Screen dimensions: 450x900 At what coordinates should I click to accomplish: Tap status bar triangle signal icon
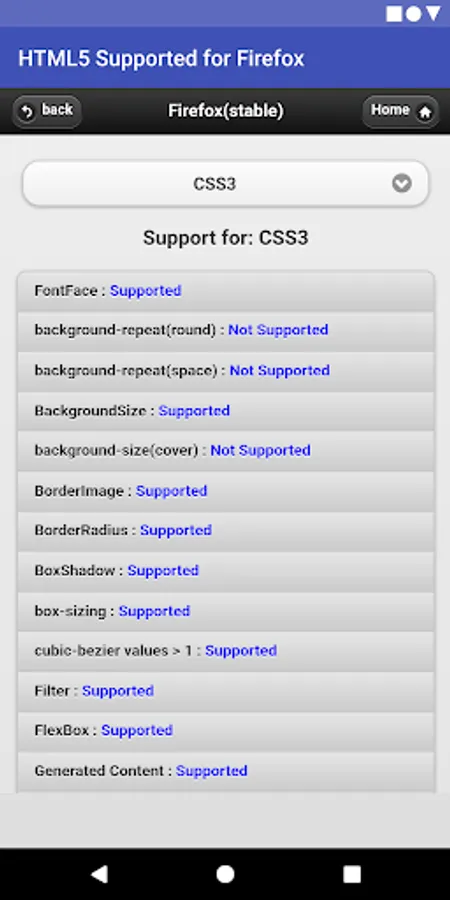[x=433, y=14]
